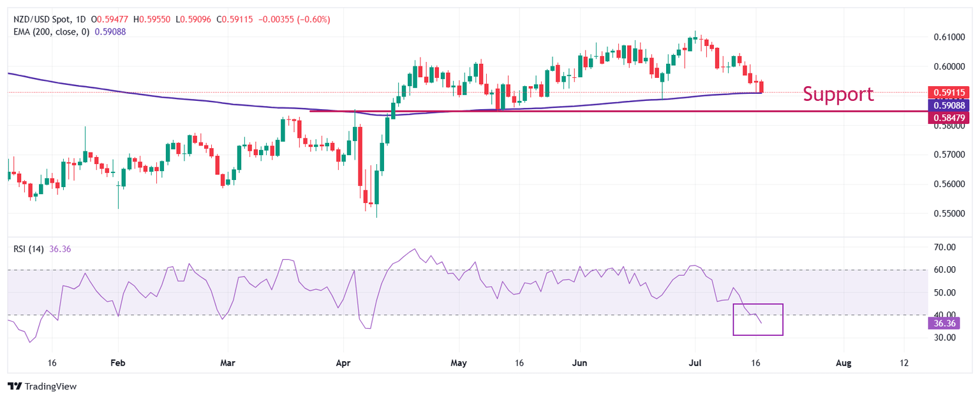Click the Apr label on the date axis
Image resolution: width=980 pixels, height=399 pixels.
(x=344, y=363)
